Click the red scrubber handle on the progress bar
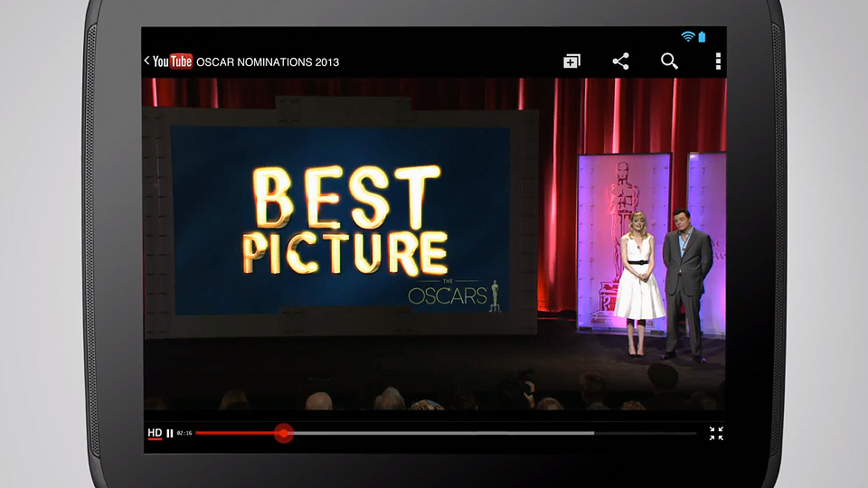868x488 pixels. (x=283, y=434)
